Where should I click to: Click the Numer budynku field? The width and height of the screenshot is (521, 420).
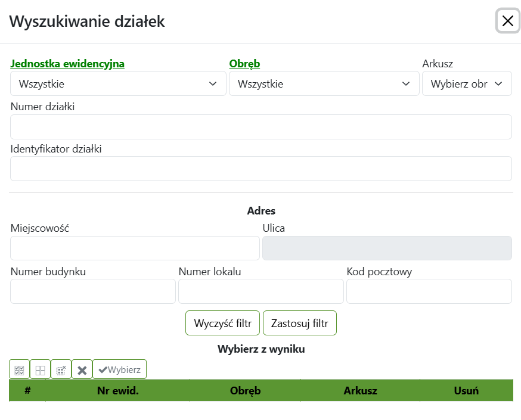point(93,291)
